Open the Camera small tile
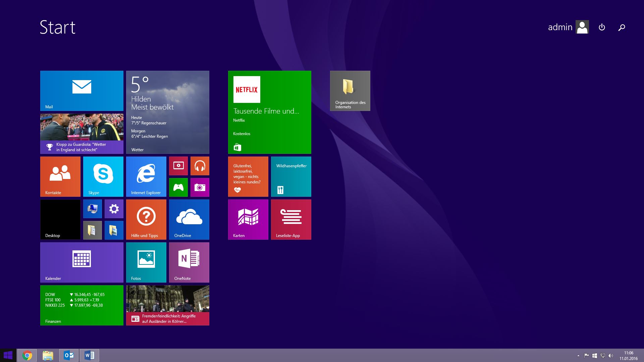 tap(200, 187)
